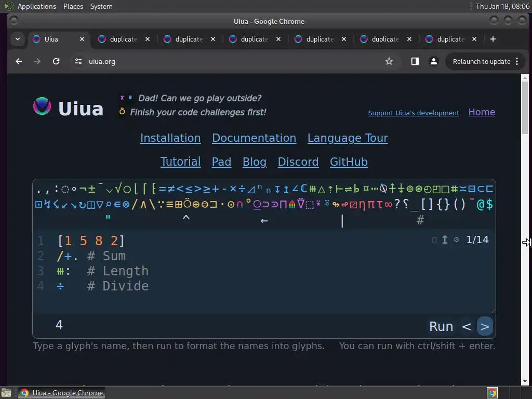Click the Uiua logo image
The height and width of the screenshot is (399, 532).
click(42, 106)
